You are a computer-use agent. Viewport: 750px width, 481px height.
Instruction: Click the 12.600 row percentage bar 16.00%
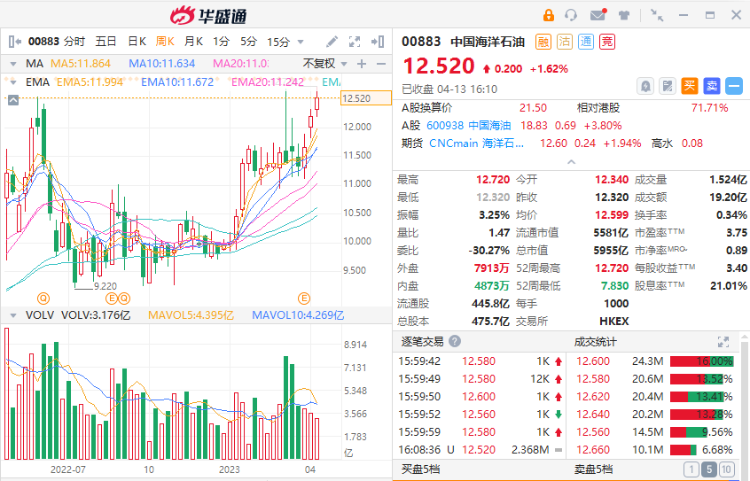(x=701, y=361)
